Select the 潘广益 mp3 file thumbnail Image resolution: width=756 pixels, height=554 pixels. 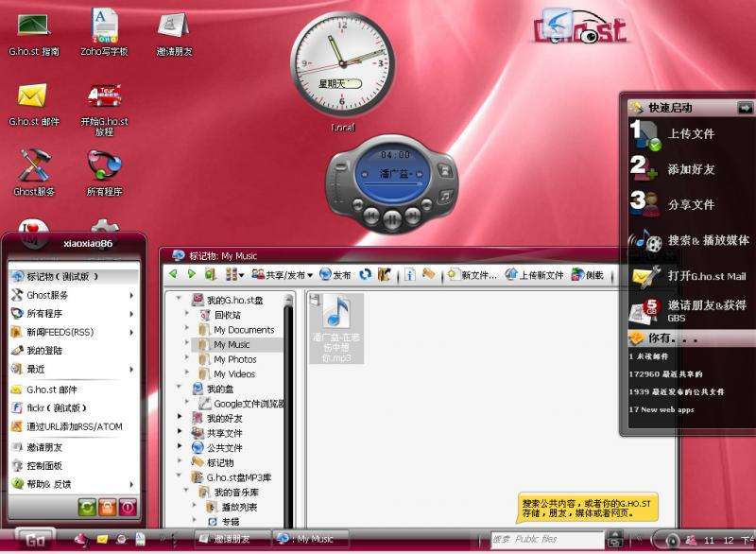click(336, 328)
